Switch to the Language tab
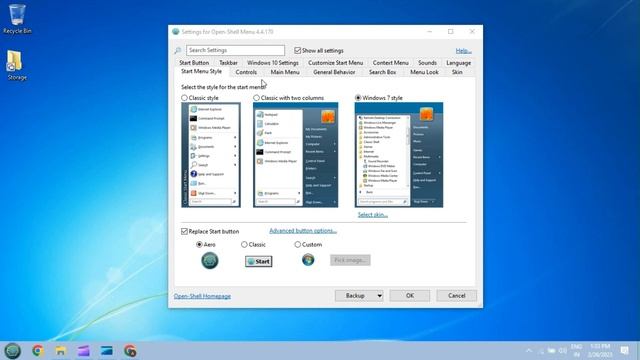The width and height of the screenshot is (640, 360). tap(458, 63)
